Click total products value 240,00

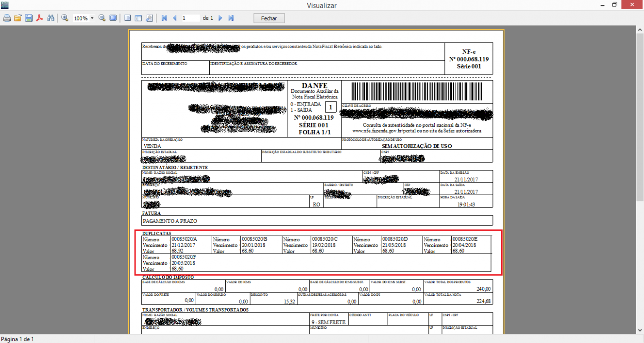(x=484, y=289)
